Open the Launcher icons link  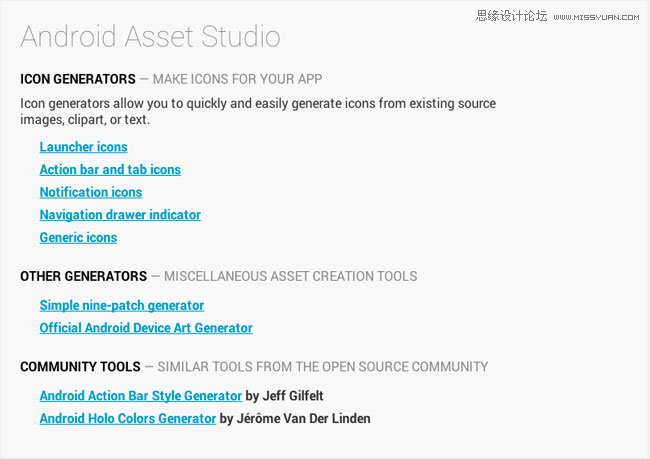pos(83,147)
